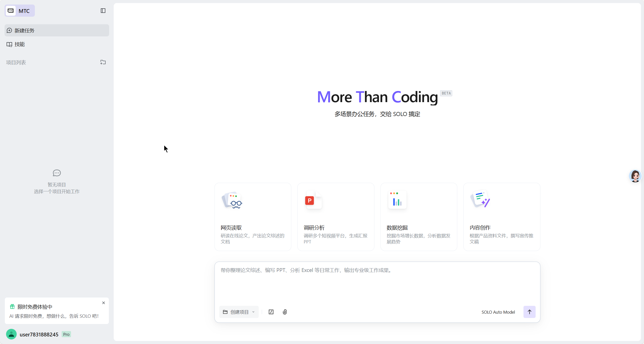
Task: Close the 限时免费体验中 banner
Action: point(104,303)
